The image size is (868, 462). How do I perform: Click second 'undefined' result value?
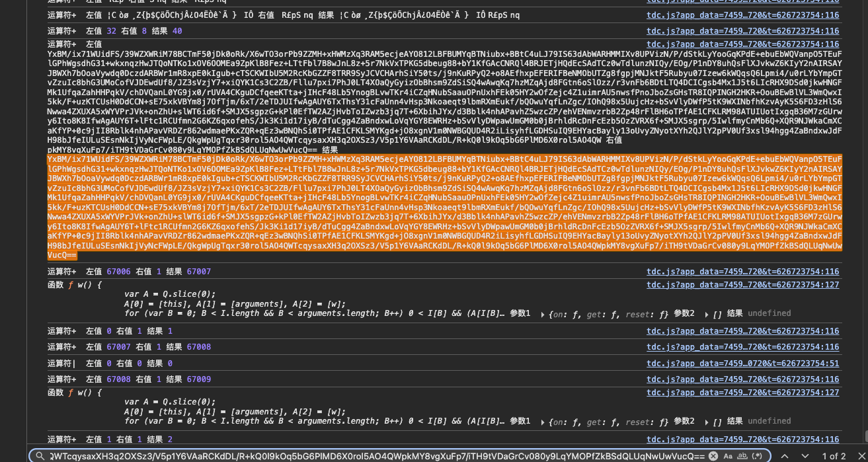point(769,421)
